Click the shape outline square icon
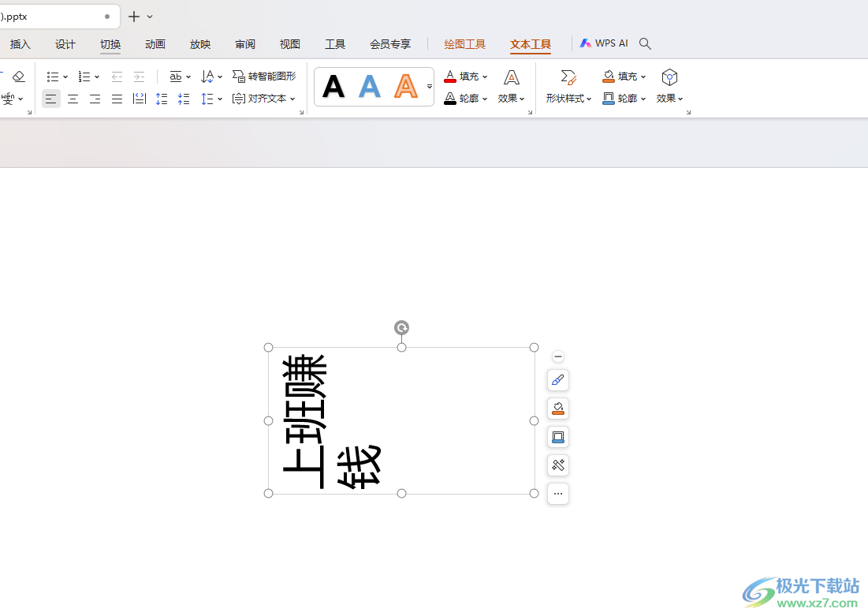The width and height of the screenshot is (868, 616). pyautogui.click(x=609, y=99)
